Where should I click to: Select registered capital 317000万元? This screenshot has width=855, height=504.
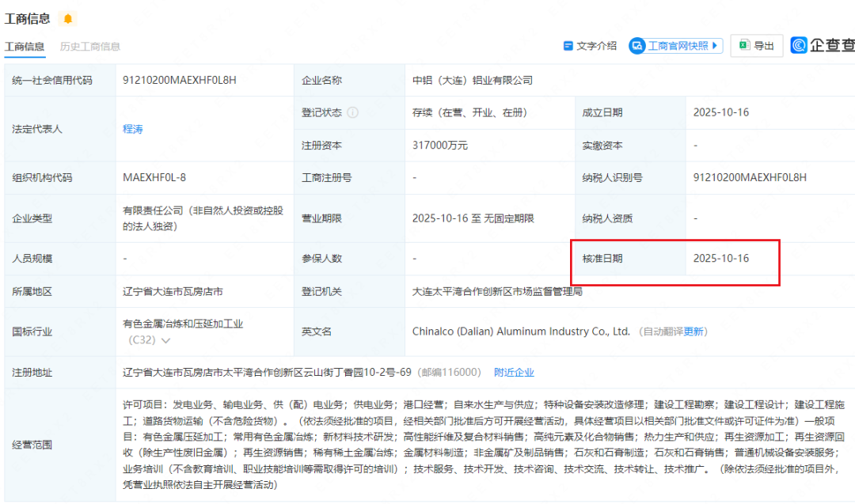439,146
